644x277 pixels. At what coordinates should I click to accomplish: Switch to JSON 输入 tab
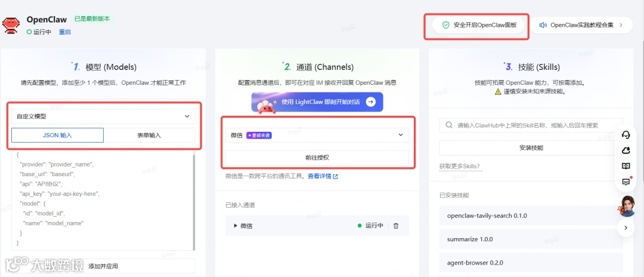click(x=57, y=135)
